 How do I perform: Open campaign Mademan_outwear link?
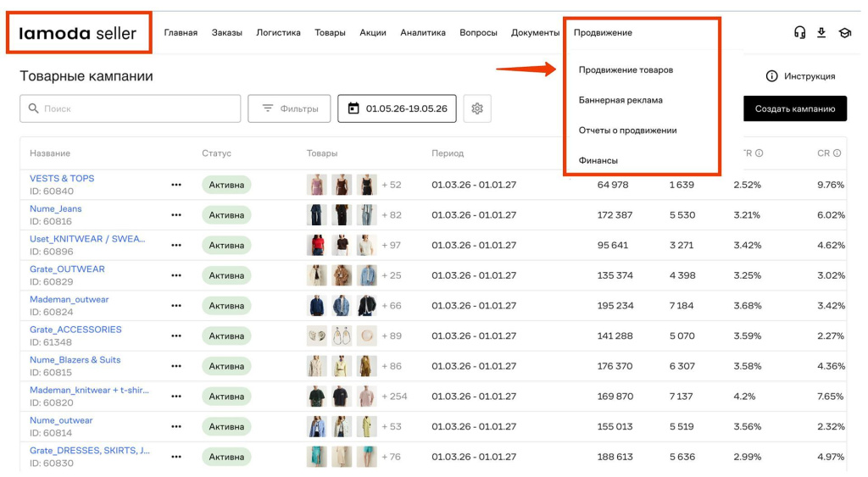pyautogui.click(x=70, y=299)
